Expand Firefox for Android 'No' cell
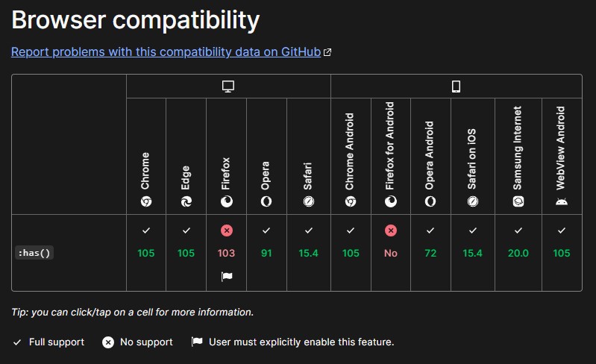The height and width of the screenshot is (364, 596). (391, 253)
